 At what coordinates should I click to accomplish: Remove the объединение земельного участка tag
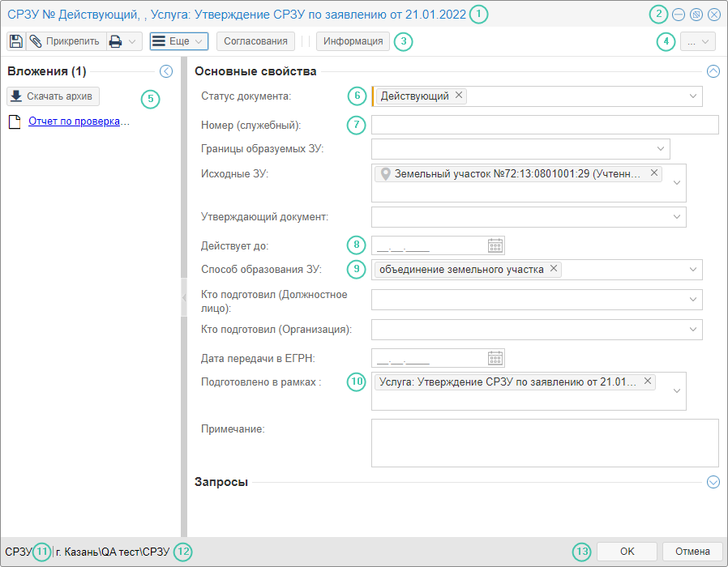coord(553,269)
